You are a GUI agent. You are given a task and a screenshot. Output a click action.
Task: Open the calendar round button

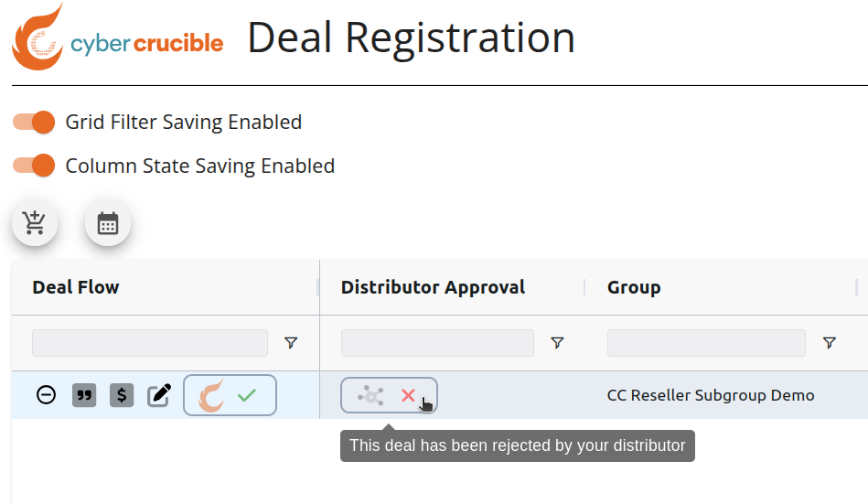[x=107, y=223]
